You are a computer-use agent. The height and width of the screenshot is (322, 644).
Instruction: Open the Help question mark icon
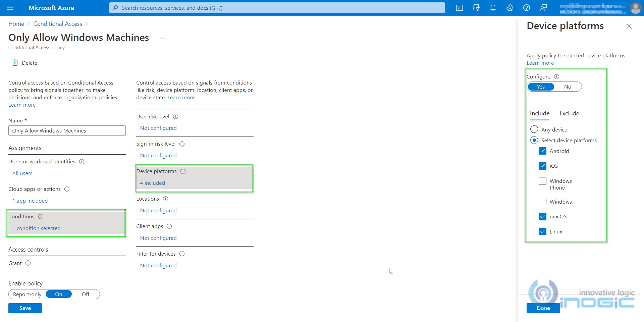[x=527, y=8]
